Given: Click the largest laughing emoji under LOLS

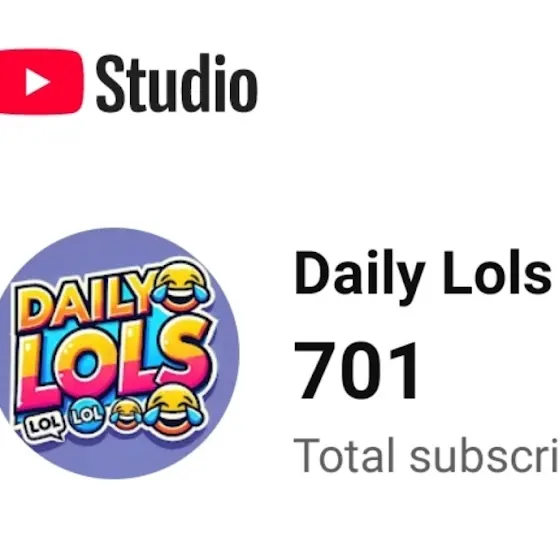Looking at the screenshot, I should click(174, 411).
